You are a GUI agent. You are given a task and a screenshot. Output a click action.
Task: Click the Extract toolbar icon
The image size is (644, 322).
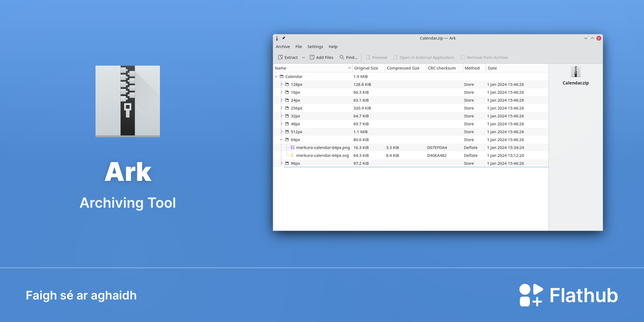[x=280, y=57]
